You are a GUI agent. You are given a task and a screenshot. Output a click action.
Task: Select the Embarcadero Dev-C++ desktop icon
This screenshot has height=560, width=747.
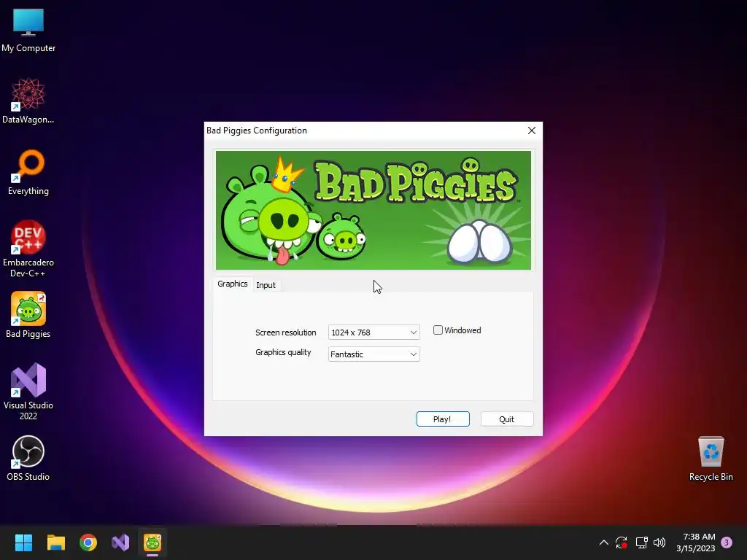[x=28, y=249]
